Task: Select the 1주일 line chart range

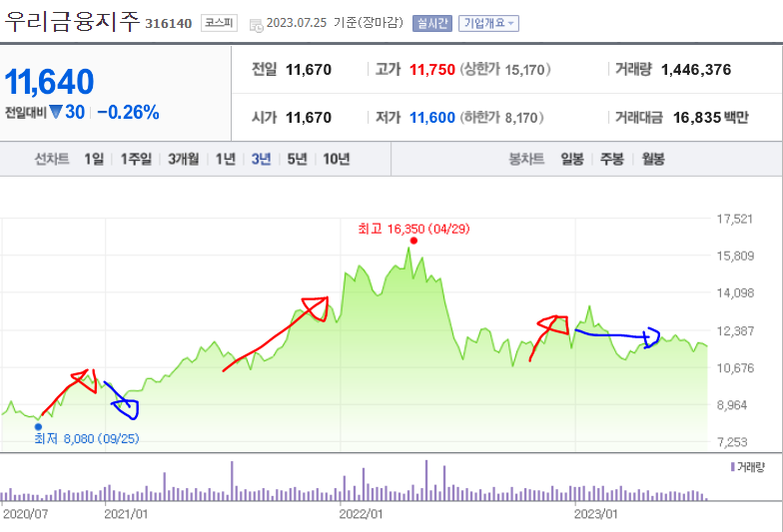Action: pyautogui.click(x=136, y=160)
